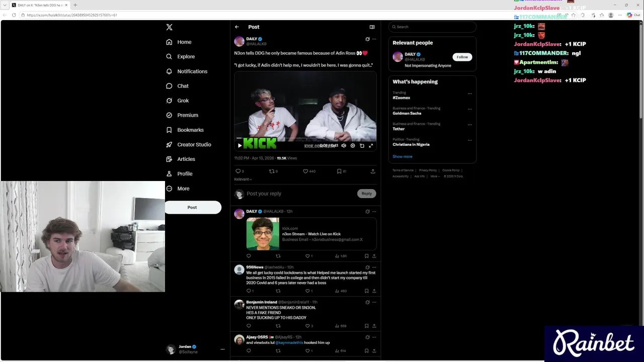Share the 956News reply
Screen dimensions: 644x362
point(374,291)
